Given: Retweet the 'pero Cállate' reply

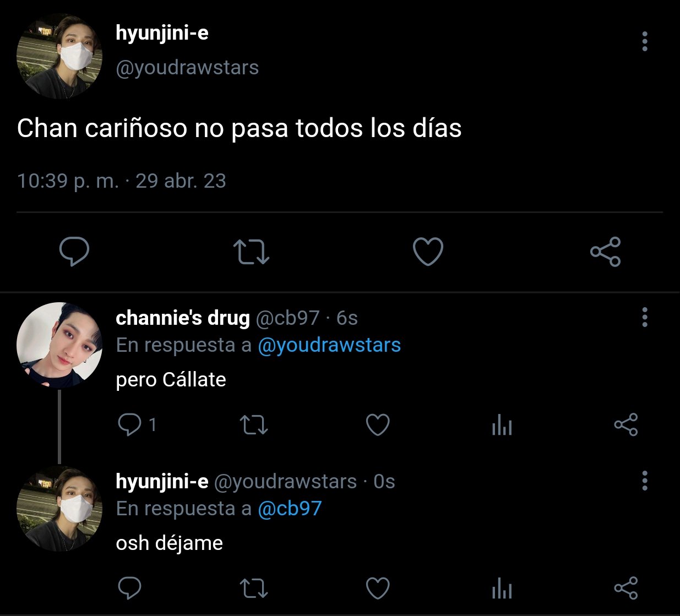Looking at the screenshot, I should click(254, 424).
